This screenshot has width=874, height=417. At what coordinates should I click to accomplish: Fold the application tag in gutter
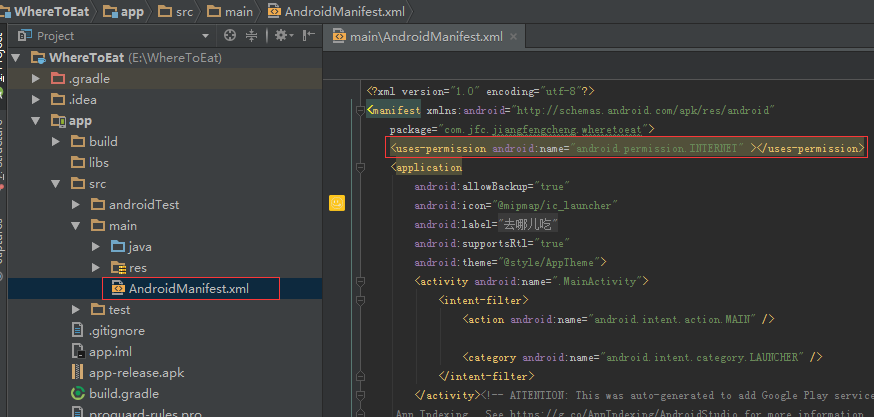coord(360,167)
